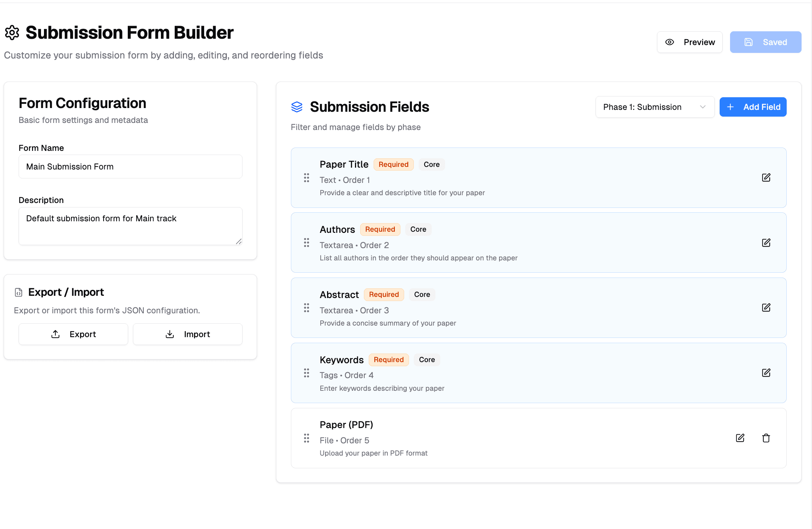
Task: Click the drag handle beside Paper (PDF)
Action: [307, 438]
